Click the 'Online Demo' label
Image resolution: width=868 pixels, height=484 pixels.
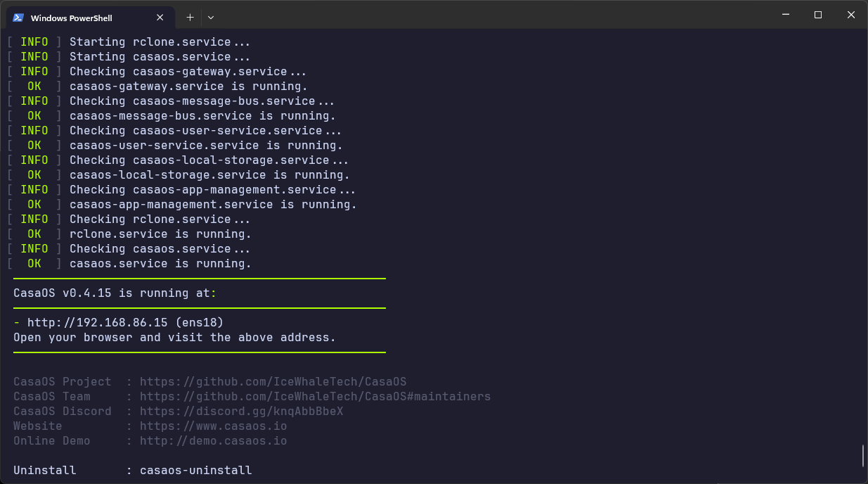pos(52,440)
